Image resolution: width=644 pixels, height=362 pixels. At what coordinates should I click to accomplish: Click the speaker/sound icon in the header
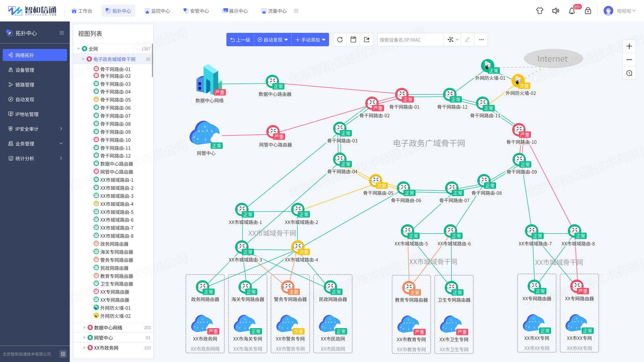556,11
